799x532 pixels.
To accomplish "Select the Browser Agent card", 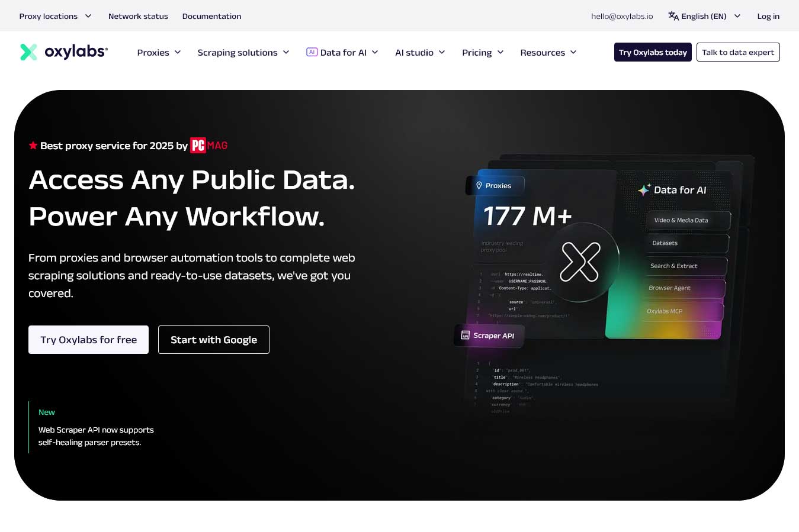I will coord(684,288).
